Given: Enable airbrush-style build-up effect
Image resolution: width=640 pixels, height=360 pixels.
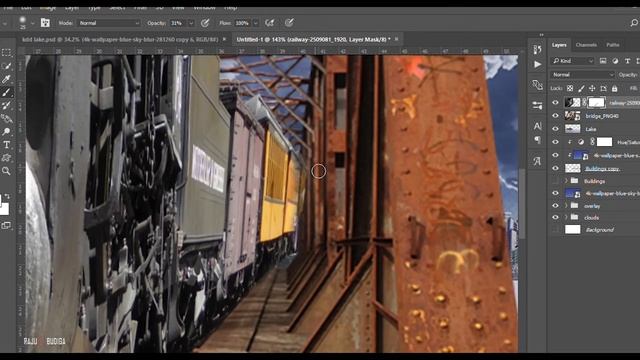Looking at the screenshot, I should click(x=270, y=23).
